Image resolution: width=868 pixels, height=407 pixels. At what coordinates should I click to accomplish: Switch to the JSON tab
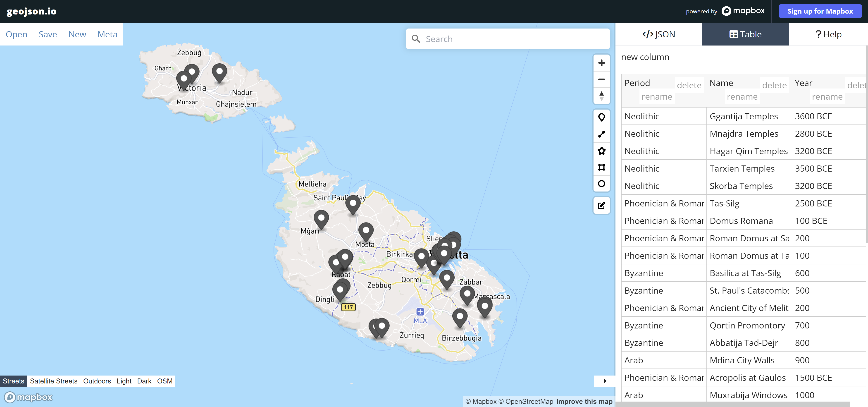658,34
